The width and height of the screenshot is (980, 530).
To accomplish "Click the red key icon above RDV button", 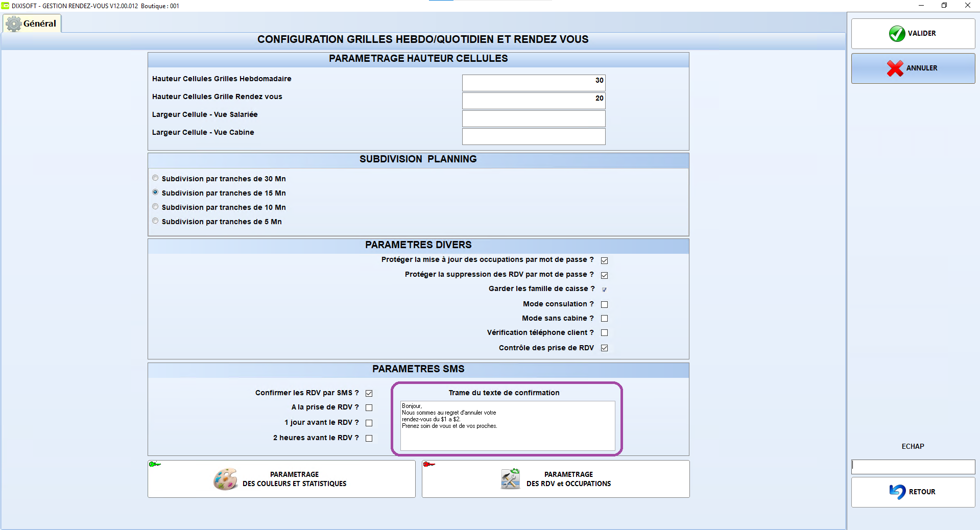I will [429, 464].
